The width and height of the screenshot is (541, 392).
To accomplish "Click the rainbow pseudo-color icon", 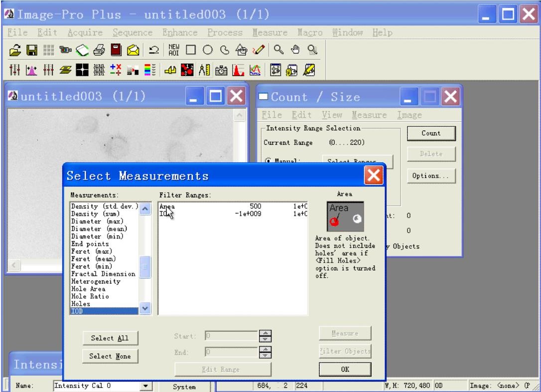I will pos(150,70).
